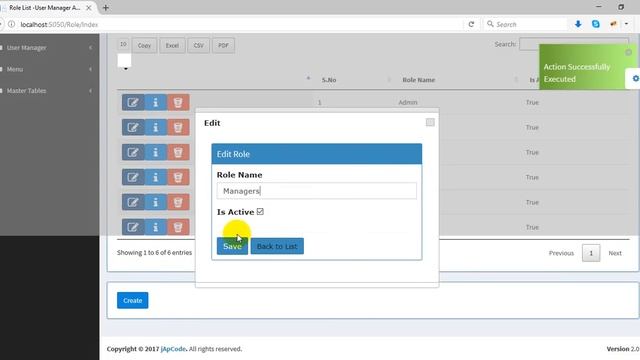Image resolution: width=640 pixels, height=360 pixels.
Task: Open the gear settings icon at right edge
Action: click(635, 78)
